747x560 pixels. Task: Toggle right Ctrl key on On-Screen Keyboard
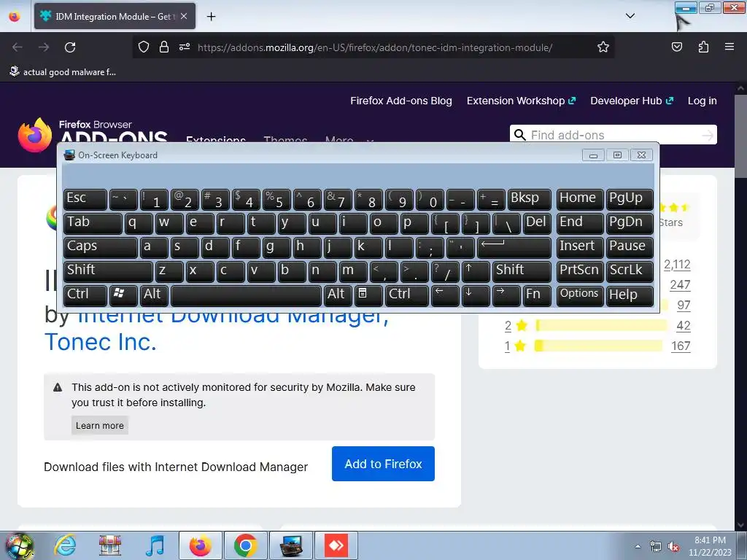(406, 295)
